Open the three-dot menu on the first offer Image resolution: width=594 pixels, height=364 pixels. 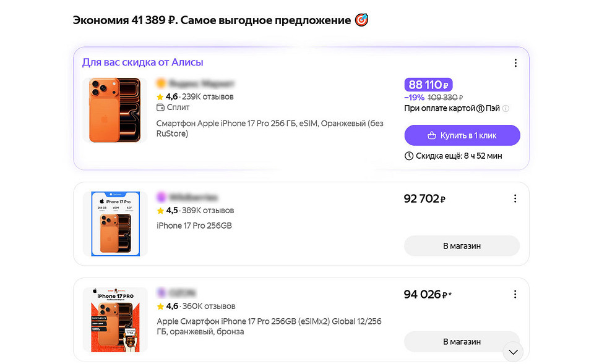coord(515,62)
